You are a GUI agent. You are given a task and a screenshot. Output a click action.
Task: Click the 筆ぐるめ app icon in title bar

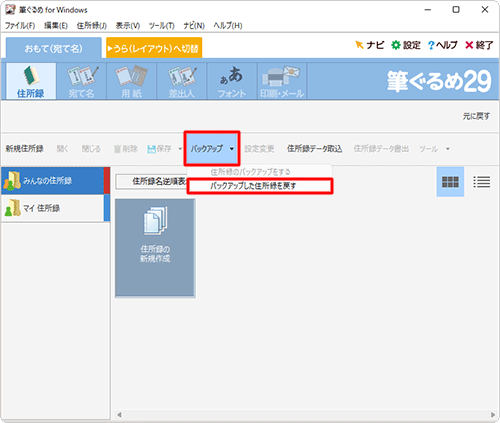(10, 10)
